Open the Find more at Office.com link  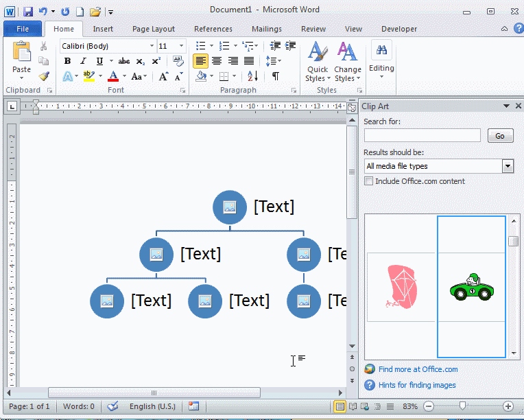point(418,369)
